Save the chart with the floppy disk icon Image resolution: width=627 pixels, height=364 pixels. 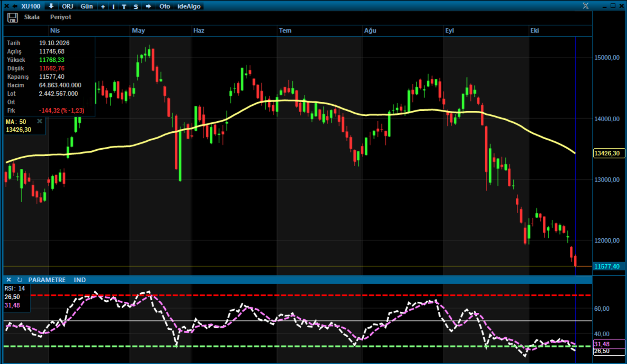point(13,18)
